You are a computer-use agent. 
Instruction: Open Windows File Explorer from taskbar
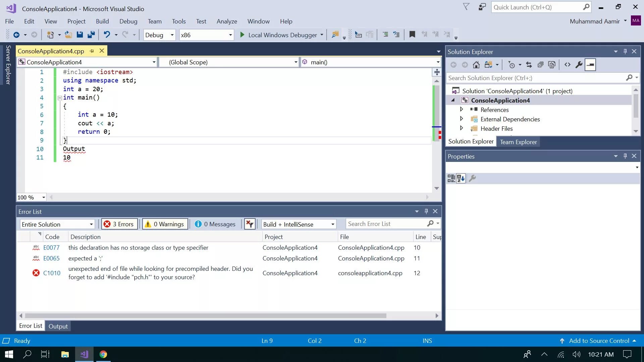(x=65, y=354)
